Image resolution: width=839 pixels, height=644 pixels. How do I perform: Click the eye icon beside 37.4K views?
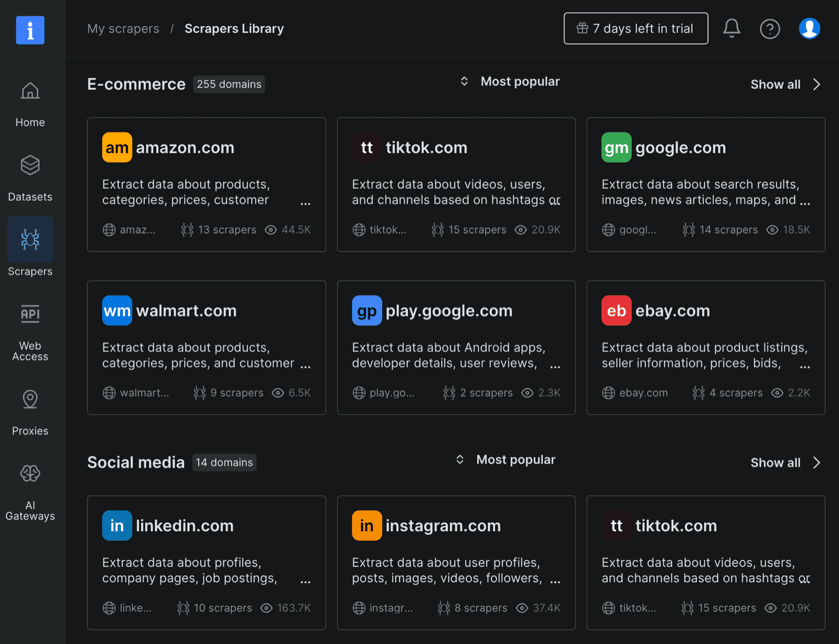point(522,608)
